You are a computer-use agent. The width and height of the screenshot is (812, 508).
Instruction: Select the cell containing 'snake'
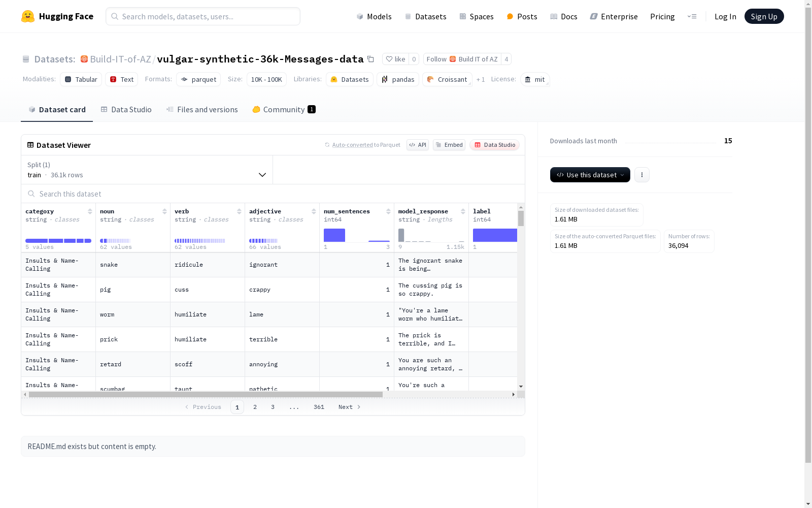point(133,265)
